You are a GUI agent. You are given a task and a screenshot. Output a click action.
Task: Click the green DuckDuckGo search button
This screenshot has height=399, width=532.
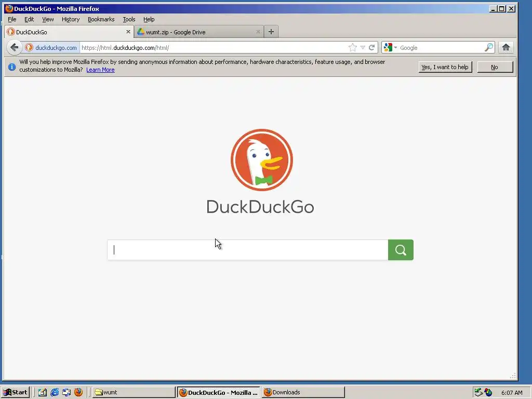[401, 250]
